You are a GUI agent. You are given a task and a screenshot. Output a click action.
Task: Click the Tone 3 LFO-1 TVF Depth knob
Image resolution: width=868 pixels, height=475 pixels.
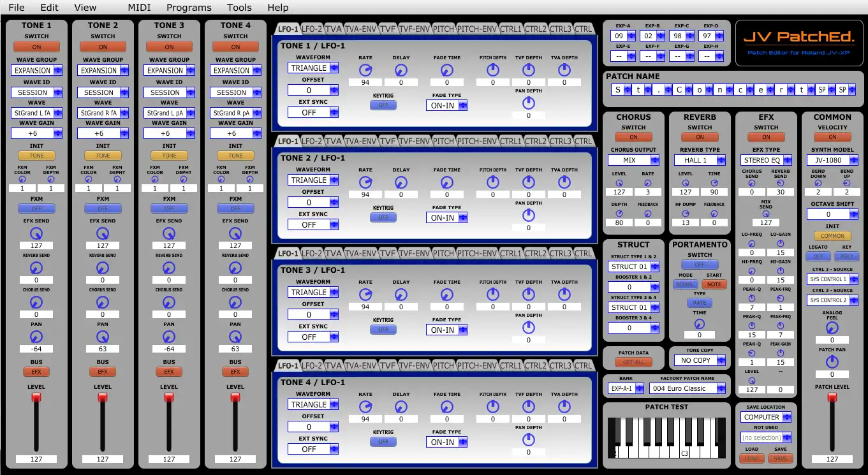tap(529, 294)
